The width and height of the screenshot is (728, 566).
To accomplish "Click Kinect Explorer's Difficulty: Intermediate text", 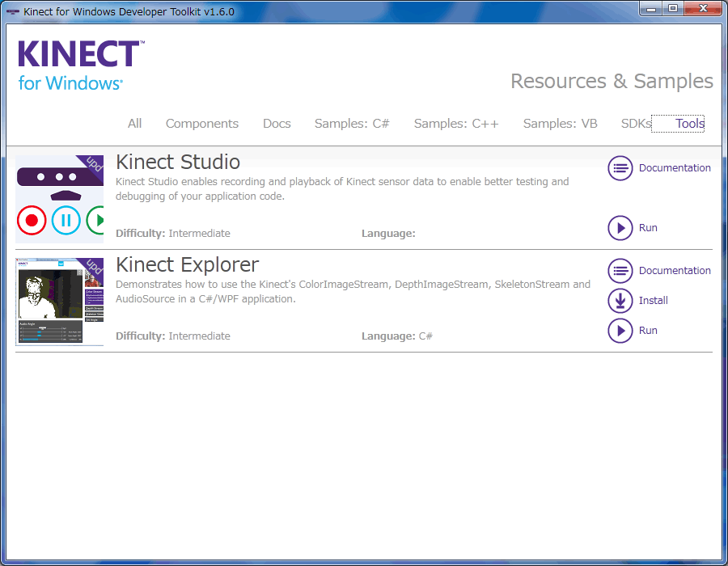I will (x=173, y=336).
